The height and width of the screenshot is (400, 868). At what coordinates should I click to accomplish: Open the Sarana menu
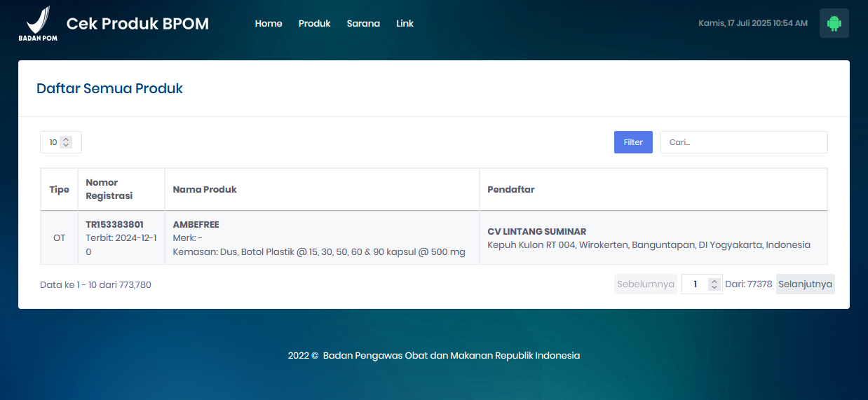point(363,24)
